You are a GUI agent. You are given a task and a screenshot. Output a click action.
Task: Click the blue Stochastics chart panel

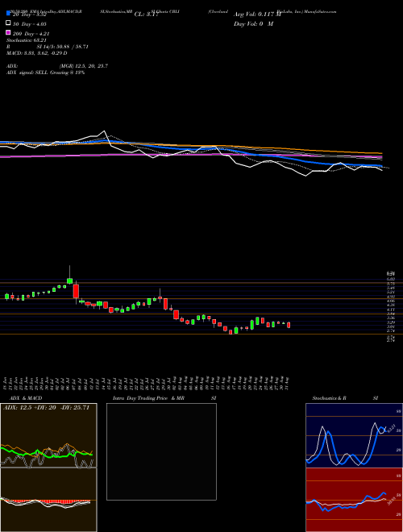[354, 435]
